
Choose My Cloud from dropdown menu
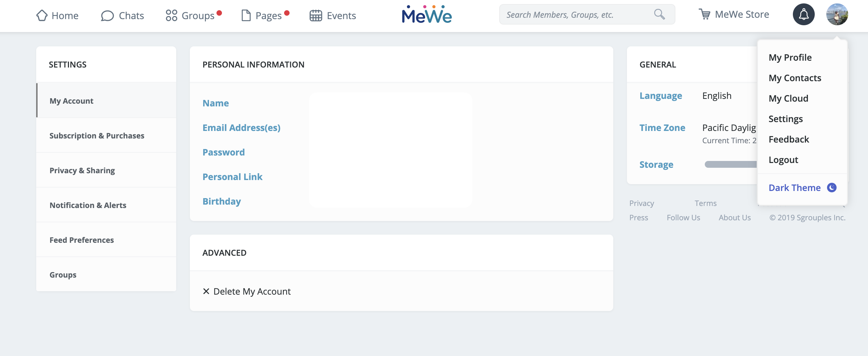coord(788,98)
